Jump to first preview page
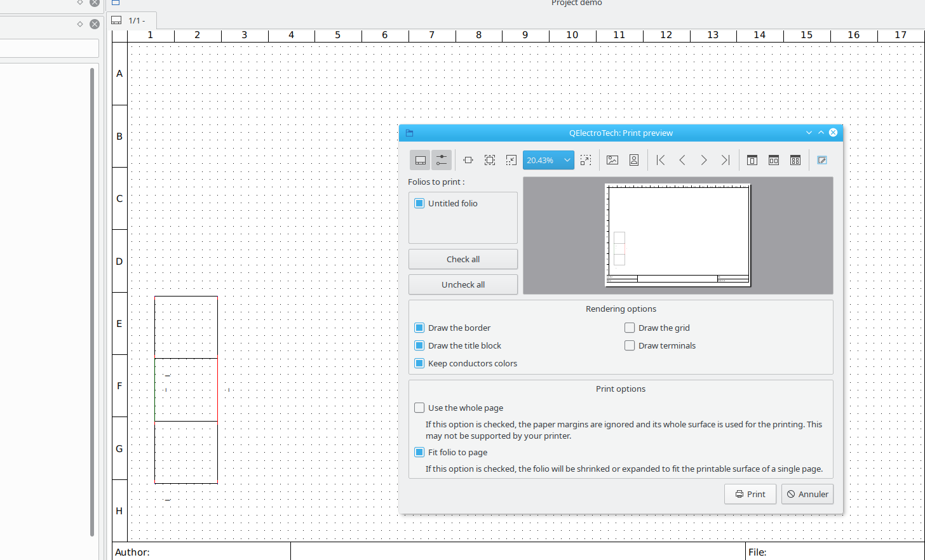 click(x=661, y=160)
